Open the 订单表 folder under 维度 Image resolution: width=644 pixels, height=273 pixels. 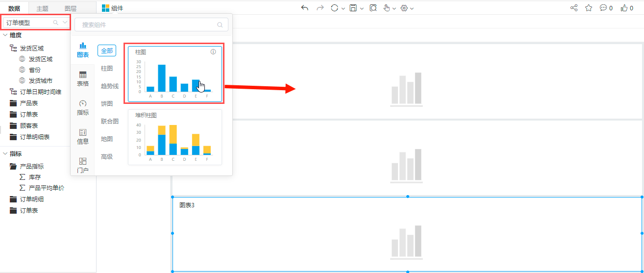[28, 114]
